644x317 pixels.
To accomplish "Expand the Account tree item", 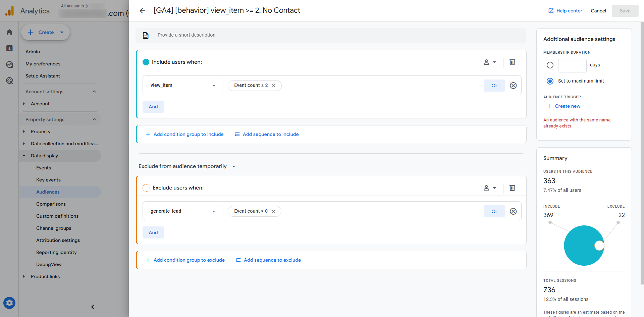I will (24, 104).
